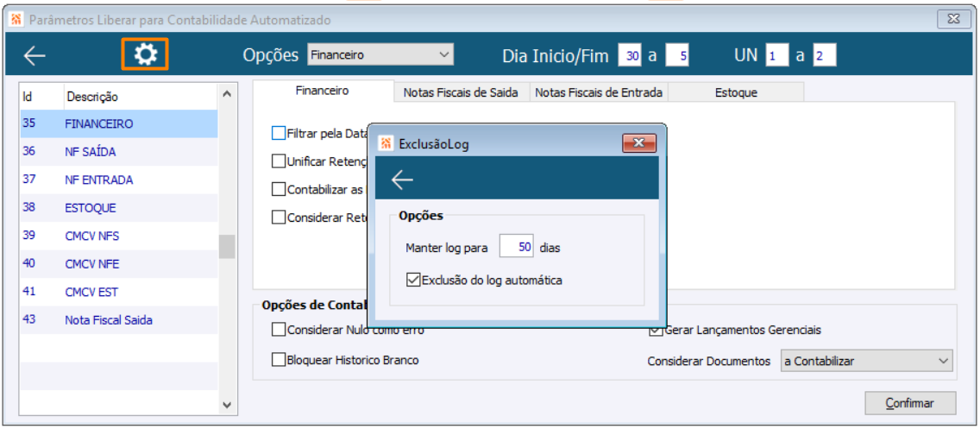Close the ExclusãoLog dialog

[x=639, y=143]
